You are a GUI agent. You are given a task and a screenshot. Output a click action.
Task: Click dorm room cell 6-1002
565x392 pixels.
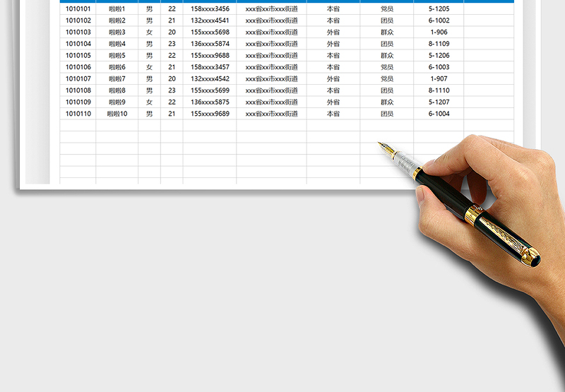439,20
